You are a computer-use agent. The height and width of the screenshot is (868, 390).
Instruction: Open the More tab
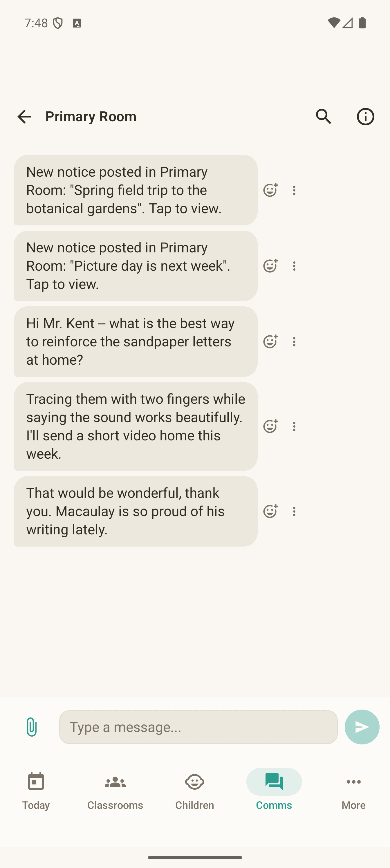(353, 791)
